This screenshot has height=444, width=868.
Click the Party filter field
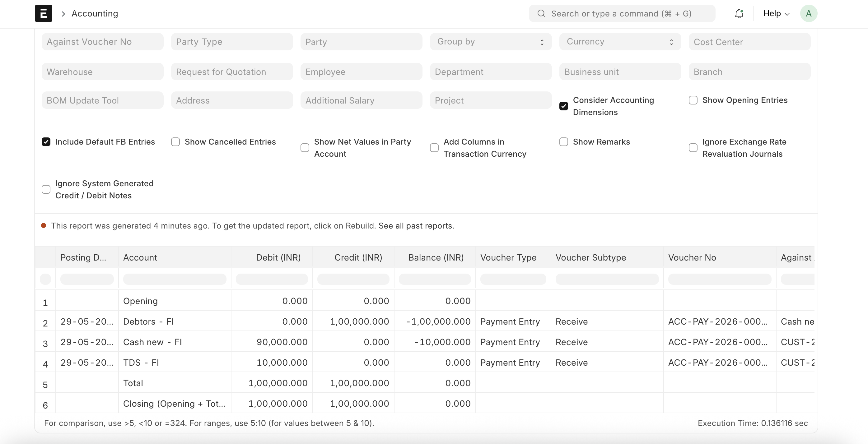361,42
